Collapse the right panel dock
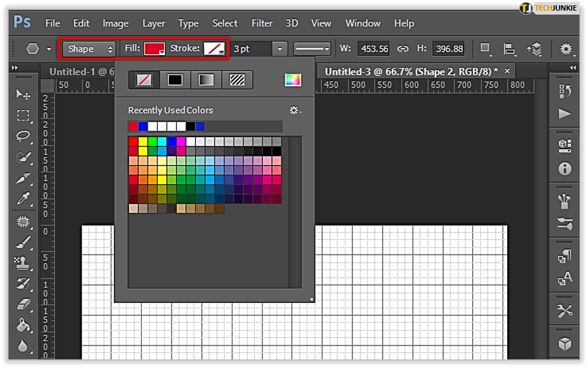Viewport: 588px width, 368px height. coord(573,68)
